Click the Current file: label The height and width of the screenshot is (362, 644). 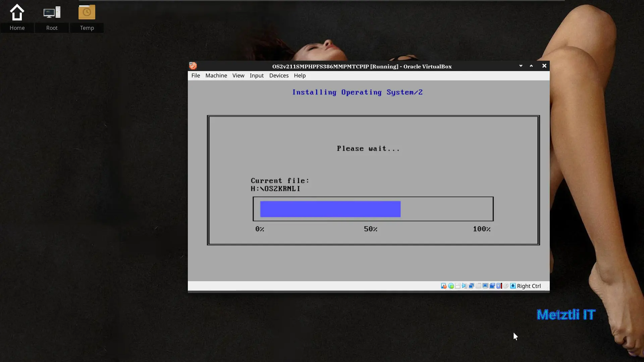tap(280, 181)
